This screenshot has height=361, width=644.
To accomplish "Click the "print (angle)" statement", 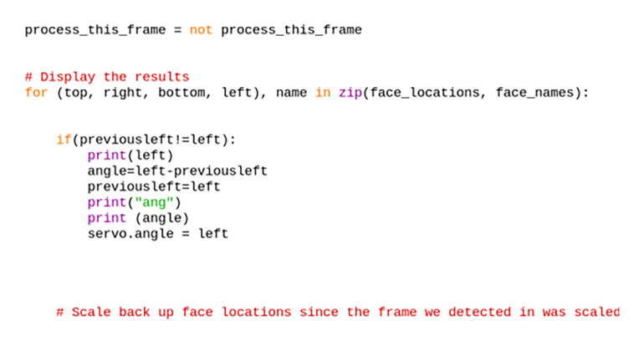I will (134, 218).
